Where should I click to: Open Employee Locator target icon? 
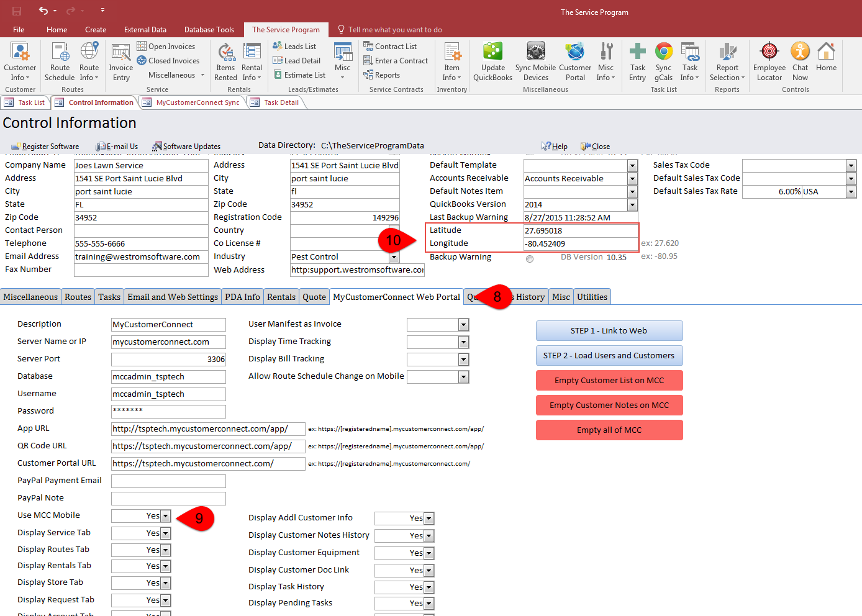pyautogui.click(x=769, y=61)
